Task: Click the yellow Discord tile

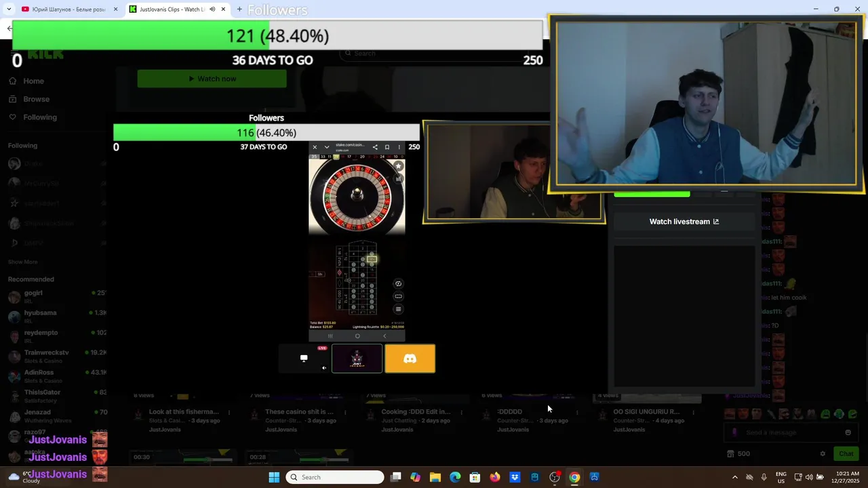Action: click(x=410, y=359)
